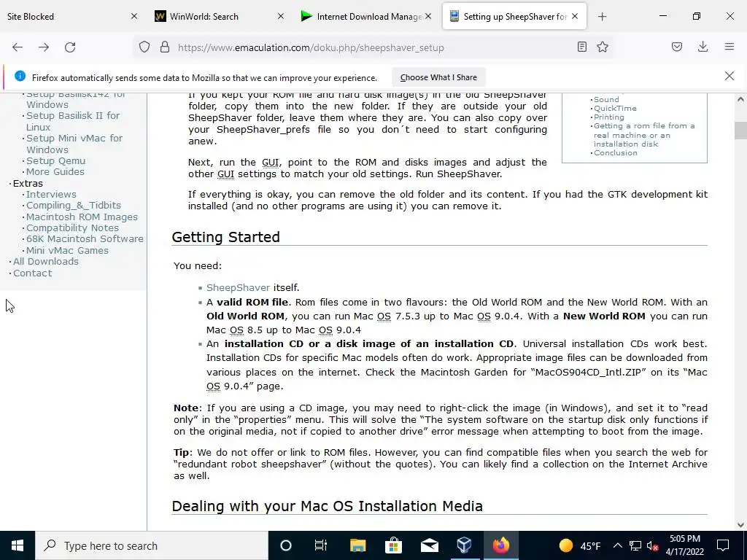Viewport: 747px width, 560px height.
Task: Close the Setting up SheepShaver tab
Action: [x=575, y=16]
